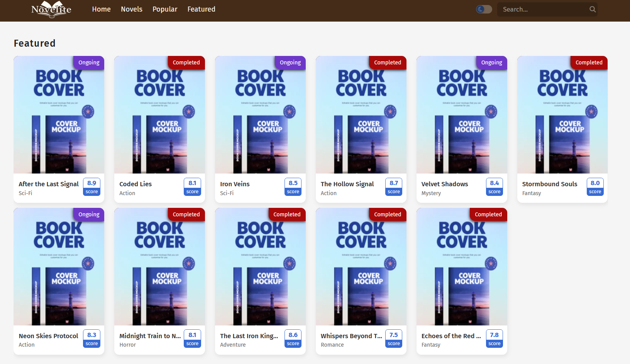
Task: Click the Ongoing badge on Velvet Shadows
Action: (491, 62)
